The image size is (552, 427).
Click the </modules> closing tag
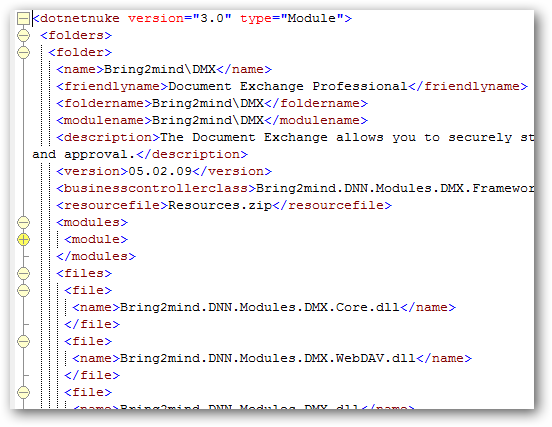tap(96, 256)
